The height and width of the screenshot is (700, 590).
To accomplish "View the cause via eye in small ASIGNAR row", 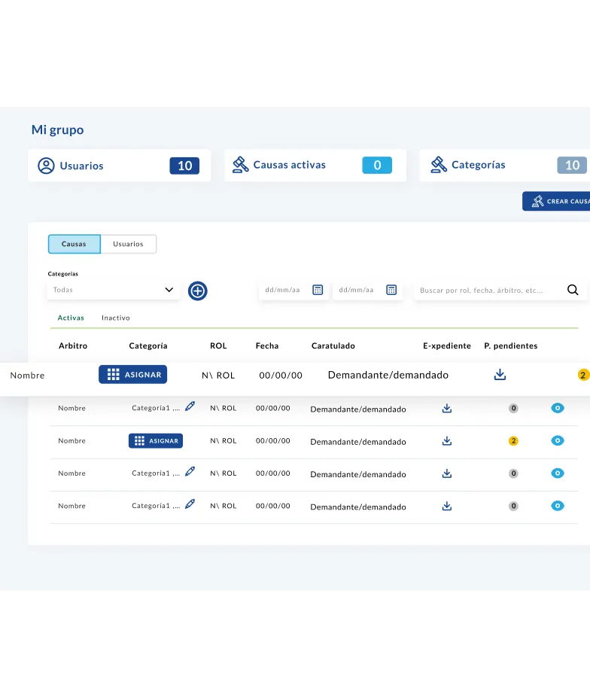I will 558,441.
